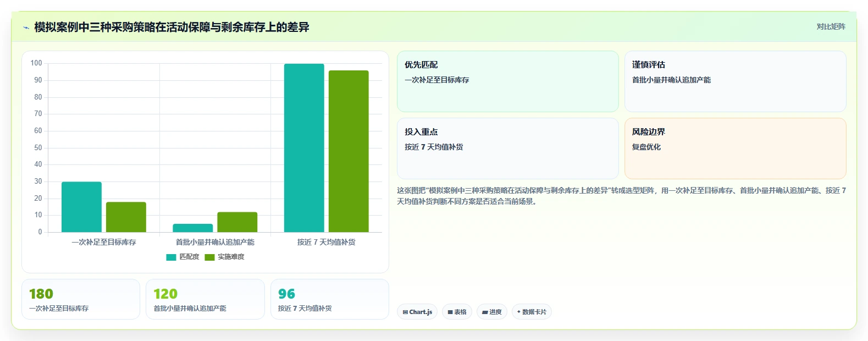Click 实施难度 bar for 按近 7 天均值补货
Screen dimensions: 868x341
point(349,151)
